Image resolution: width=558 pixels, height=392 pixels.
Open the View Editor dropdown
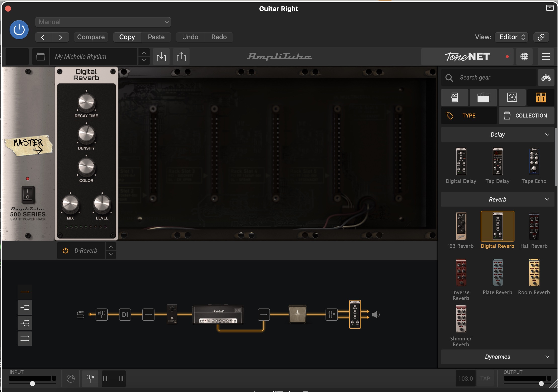(x=511, y=37)
